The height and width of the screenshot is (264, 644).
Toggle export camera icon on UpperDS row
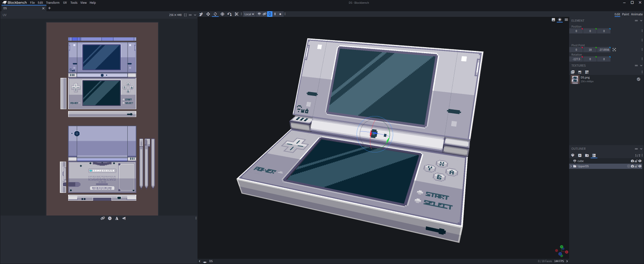tap(632, 166)
